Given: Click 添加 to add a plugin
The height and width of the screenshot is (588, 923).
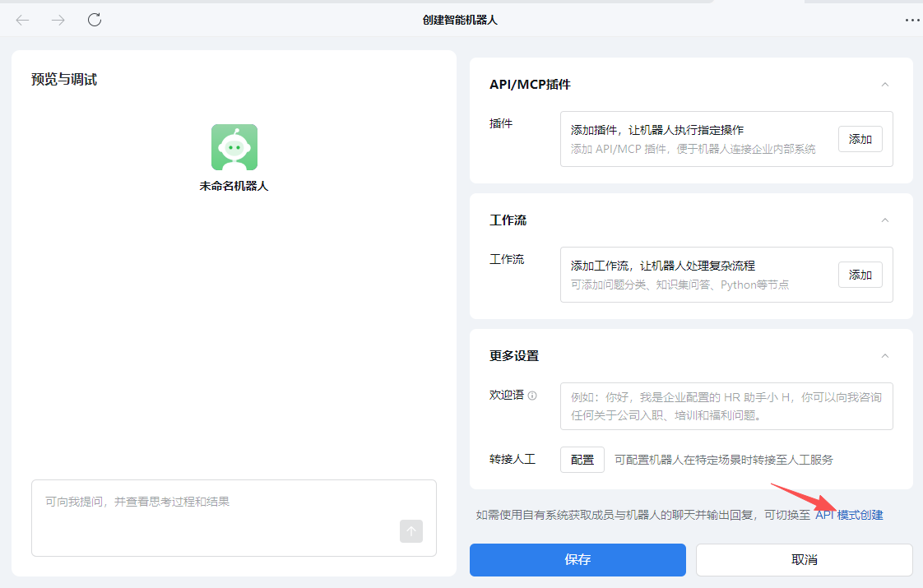Looking at the screenshot, I should [x=860, y=139].
